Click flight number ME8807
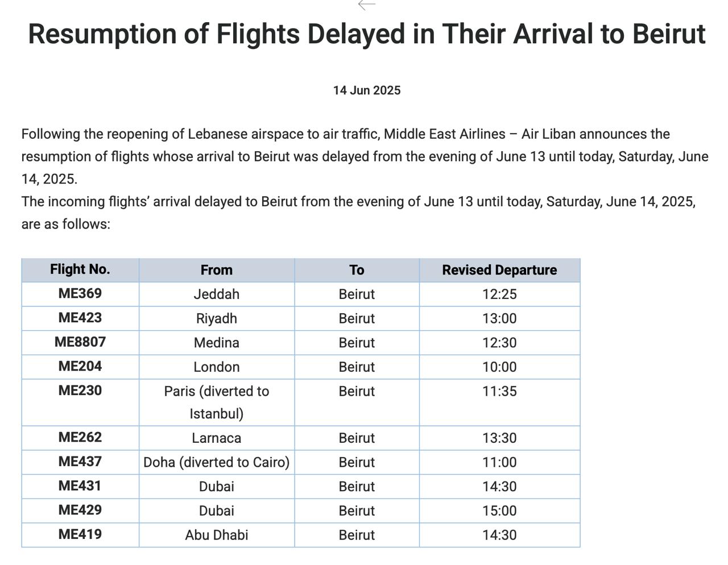Screen dimensions: 728x565 coord(80,342)
